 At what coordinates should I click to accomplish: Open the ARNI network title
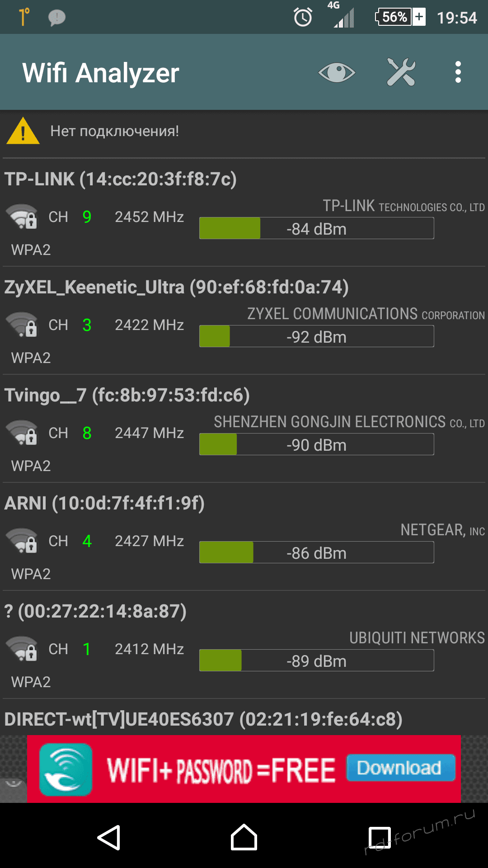[104, 504]
